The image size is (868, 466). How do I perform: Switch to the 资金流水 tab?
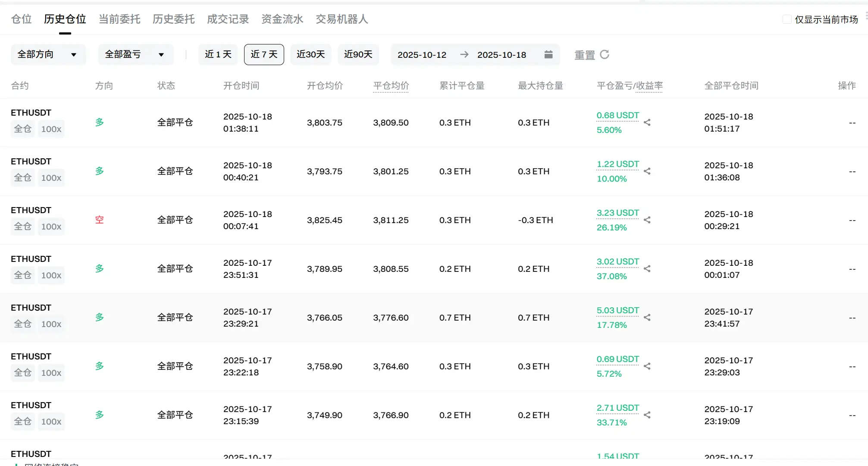coord(282,19)
